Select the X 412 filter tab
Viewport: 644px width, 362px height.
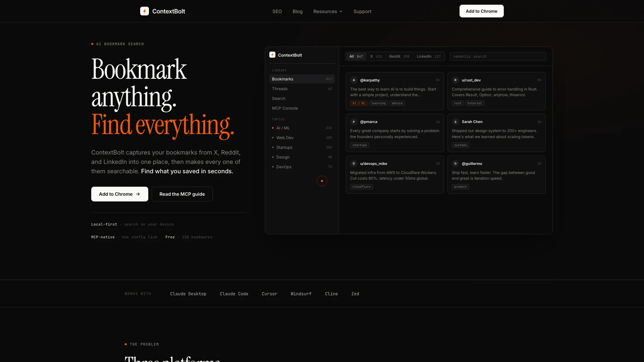[376, 56]
